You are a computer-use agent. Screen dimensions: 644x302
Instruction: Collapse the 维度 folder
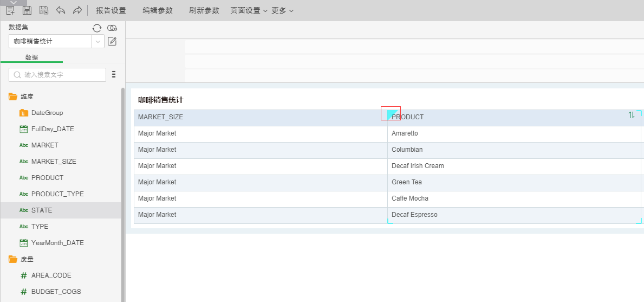pos(13,97)
